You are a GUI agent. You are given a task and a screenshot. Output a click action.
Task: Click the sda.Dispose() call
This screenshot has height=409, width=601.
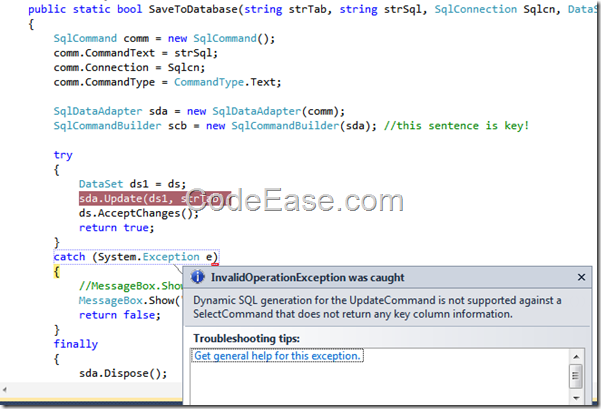tap(122, 373)
